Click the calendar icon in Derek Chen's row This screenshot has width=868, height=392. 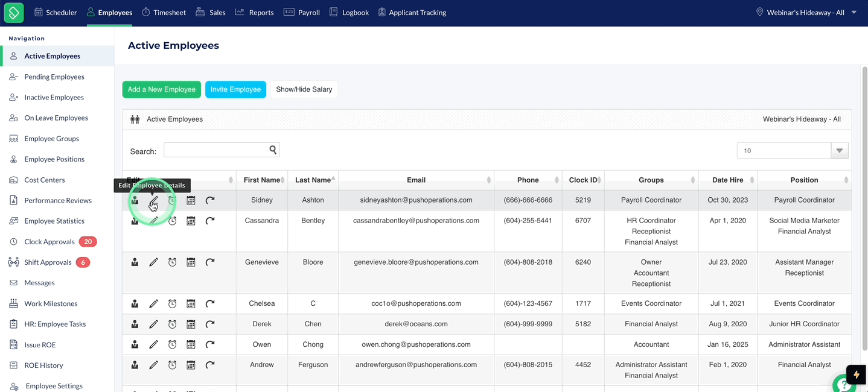coord(191,324)
